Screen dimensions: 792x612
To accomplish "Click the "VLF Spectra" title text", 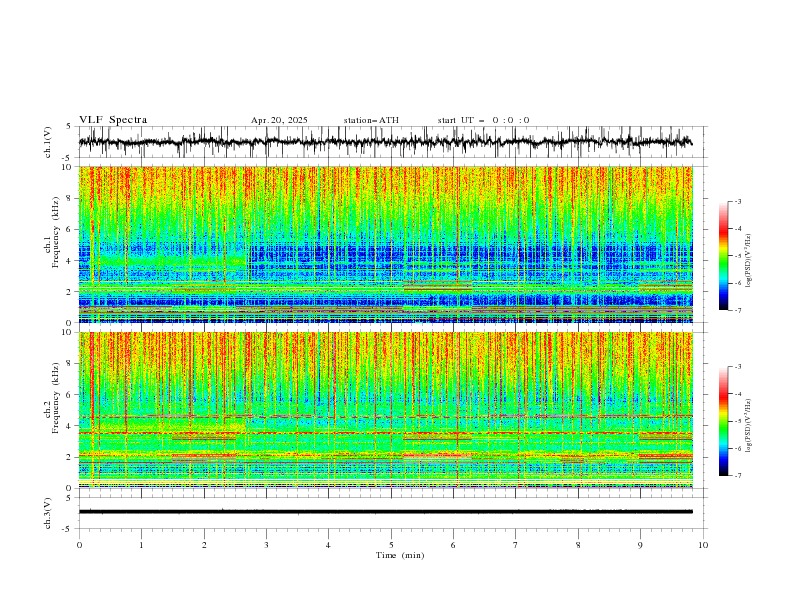I will 113,120.
